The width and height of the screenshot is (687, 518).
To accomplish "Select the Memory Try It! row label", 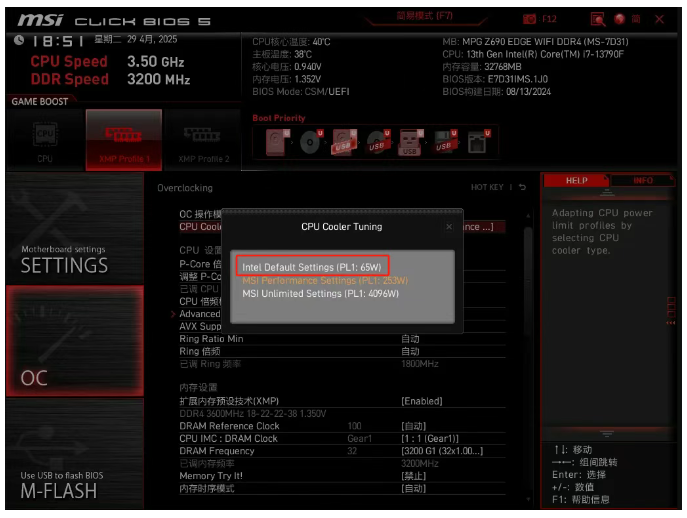I will click(211, 476).
